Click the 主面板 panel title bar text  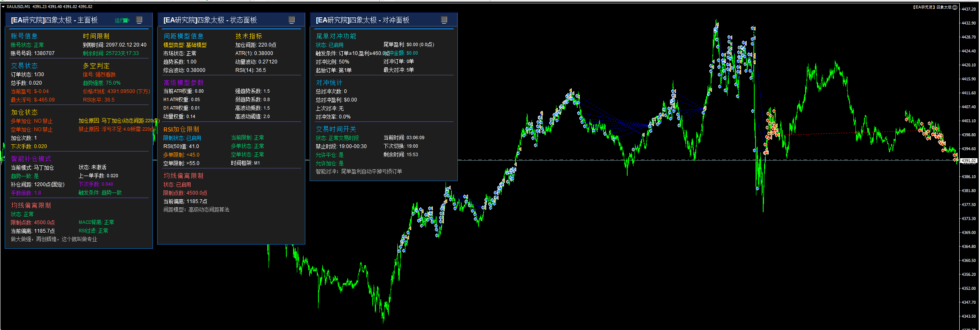click(x=54, y=20)
